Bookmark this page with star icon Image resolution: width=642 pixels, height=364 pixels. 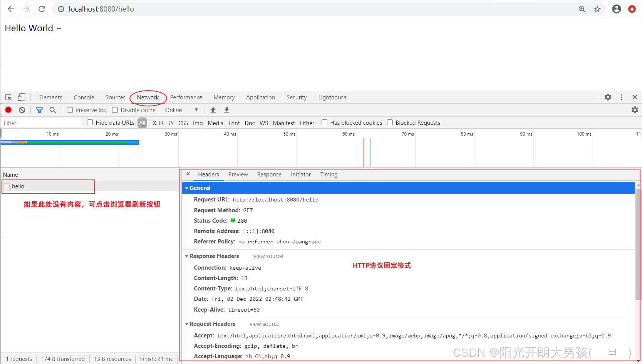point(597,9)
